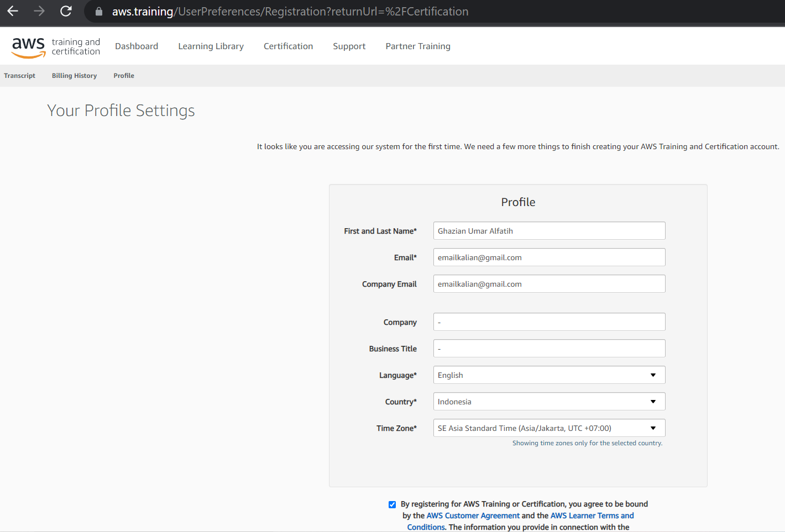Uncheck the registration agreement checkbox
This screenshot has height=532, width=785.
pos(392,504)
